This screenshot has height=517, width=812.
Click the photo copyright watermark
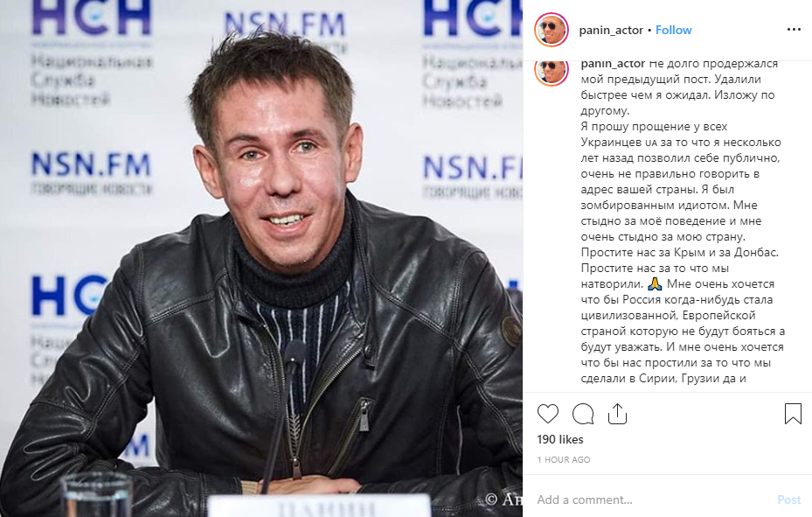pyautogui.click(x=503, y=499)
